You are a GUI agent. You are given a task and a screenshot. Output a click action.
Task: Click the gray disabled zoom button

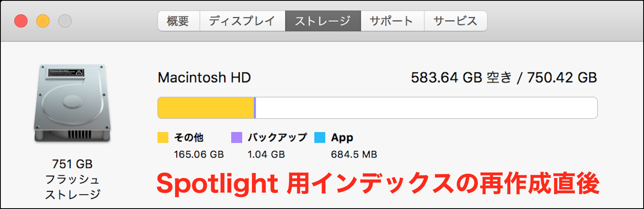point(65,21)
